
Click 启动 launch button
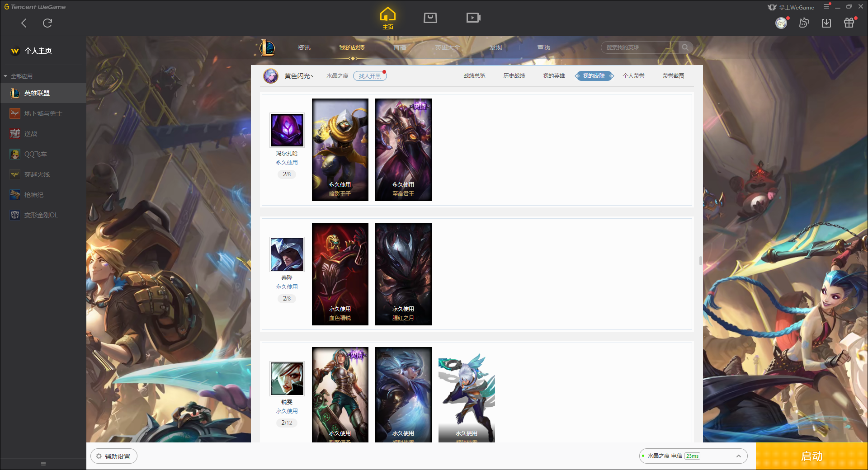pos(811,456)
